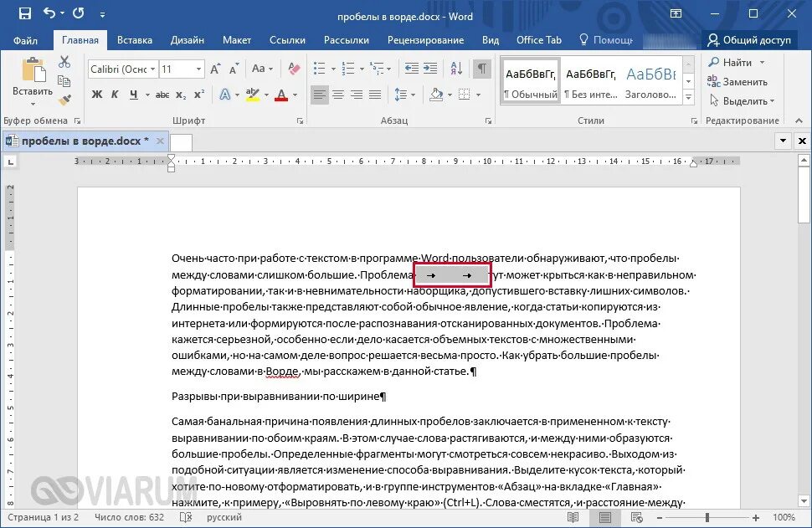Select Print Layout view in status bar
Viewport: 812px width, 528px height.
605,517
